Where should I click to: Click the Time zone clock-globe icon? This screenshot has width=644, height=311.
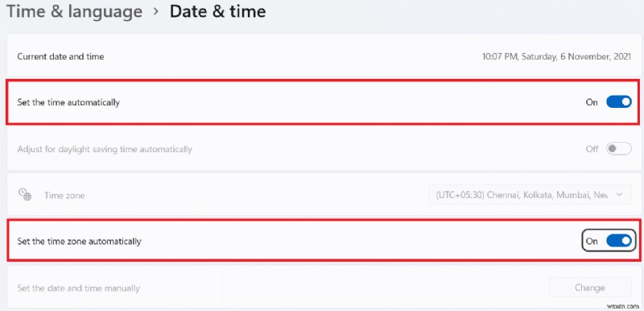tap(25, 194)
